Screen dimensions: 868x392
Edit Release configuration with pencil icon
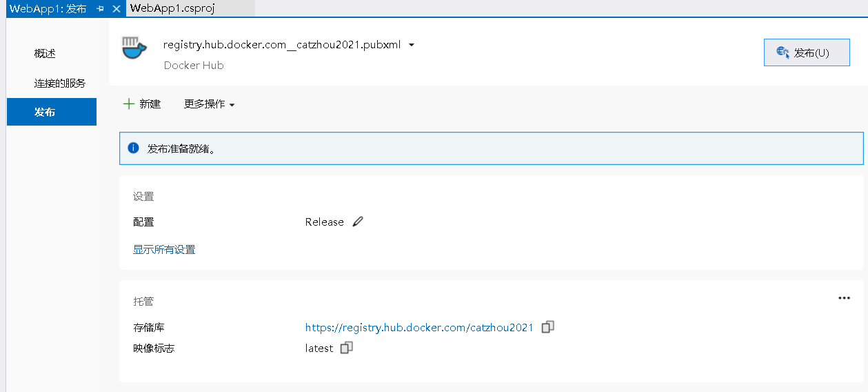tap(357, 222)
